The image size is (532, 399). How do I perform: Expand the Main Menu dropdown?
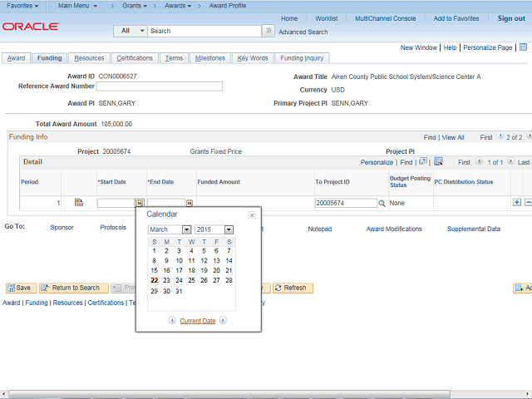tap(77, 6)
